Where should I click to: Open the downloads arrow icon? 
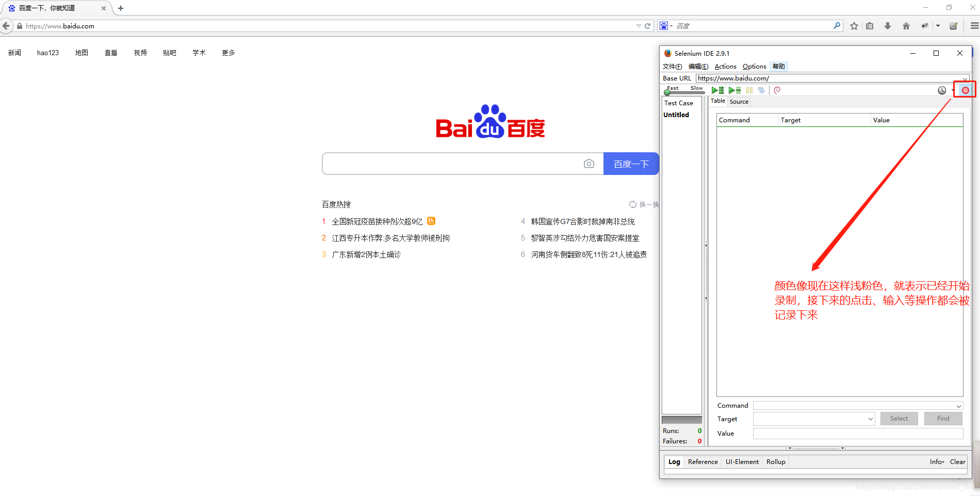point(888,26)
